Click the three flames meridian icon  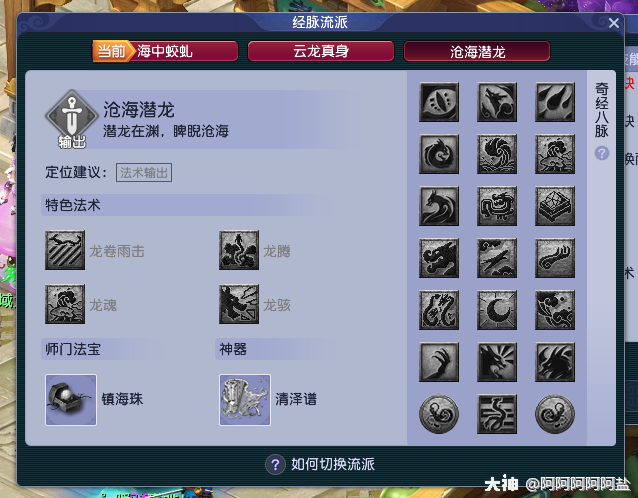[555, 102]
